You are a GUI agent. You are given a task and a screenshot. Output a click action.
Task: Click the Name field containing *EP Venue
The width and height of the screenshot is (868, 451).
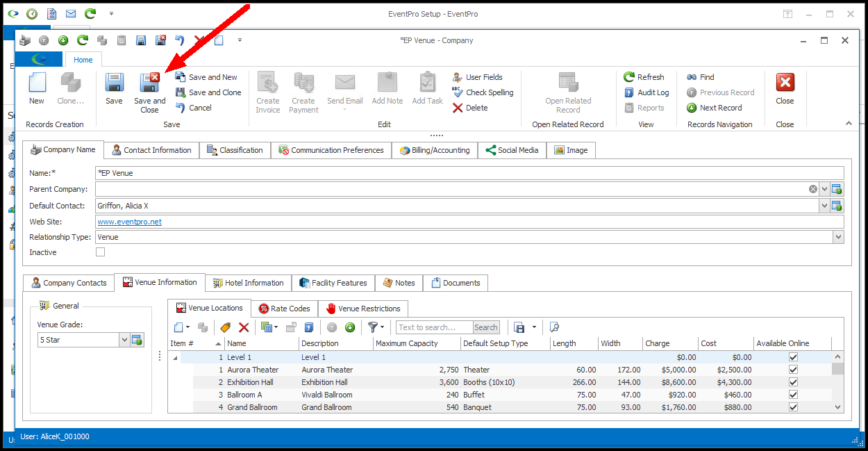[x=469, y=173]
